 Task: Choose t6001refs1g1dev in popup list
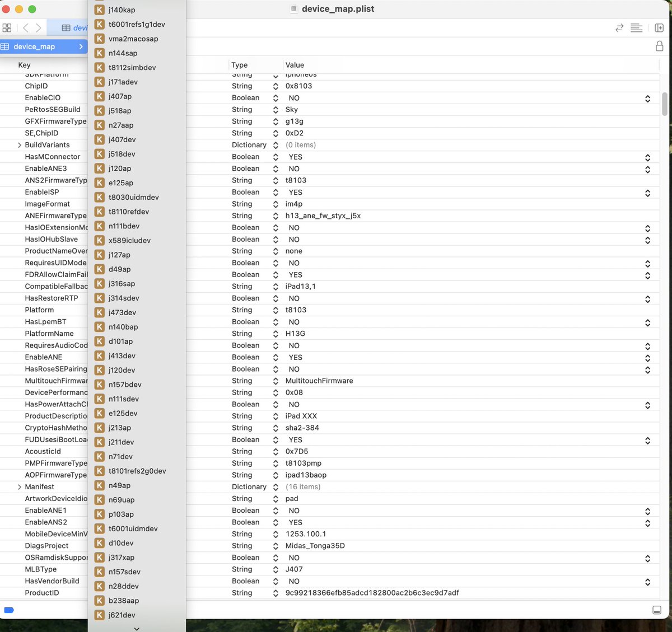137,24
